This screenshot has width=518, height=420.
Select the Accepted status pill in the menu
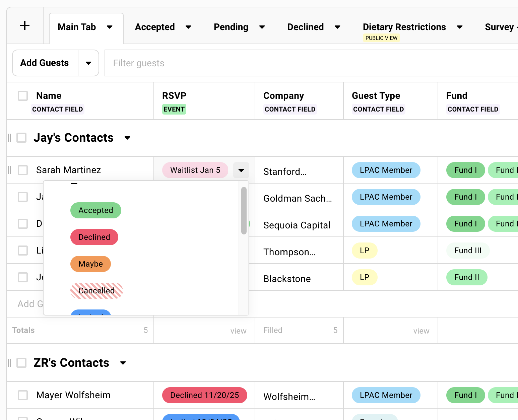click(95, 210)
